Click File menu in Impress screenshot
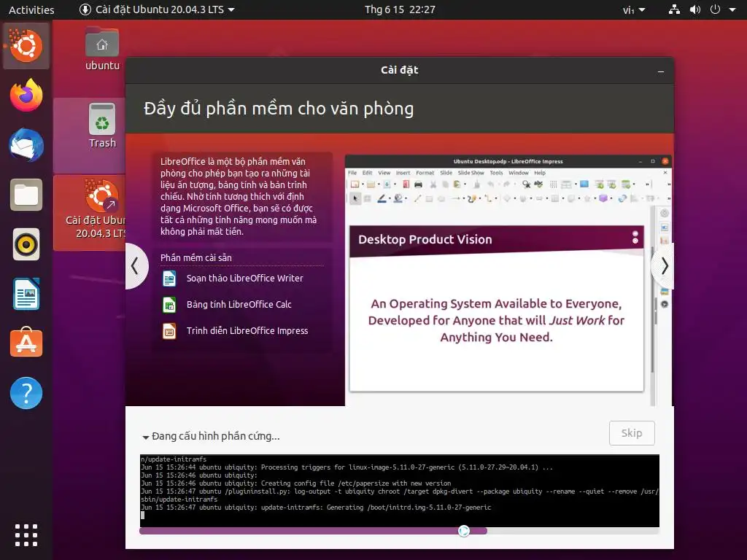747x560 pixels. click(x=352, y=173)
